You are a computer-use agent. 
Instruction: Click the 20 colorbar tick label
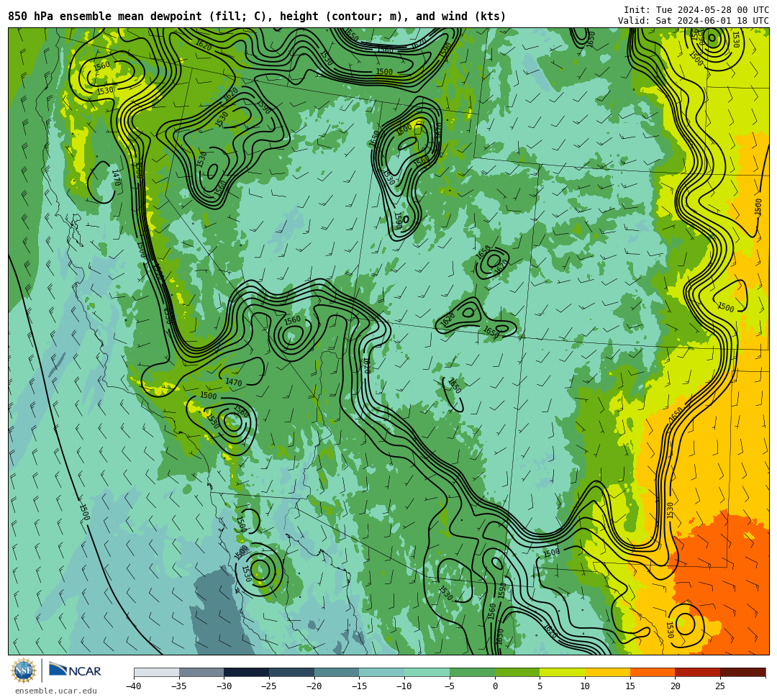[676, 686]
